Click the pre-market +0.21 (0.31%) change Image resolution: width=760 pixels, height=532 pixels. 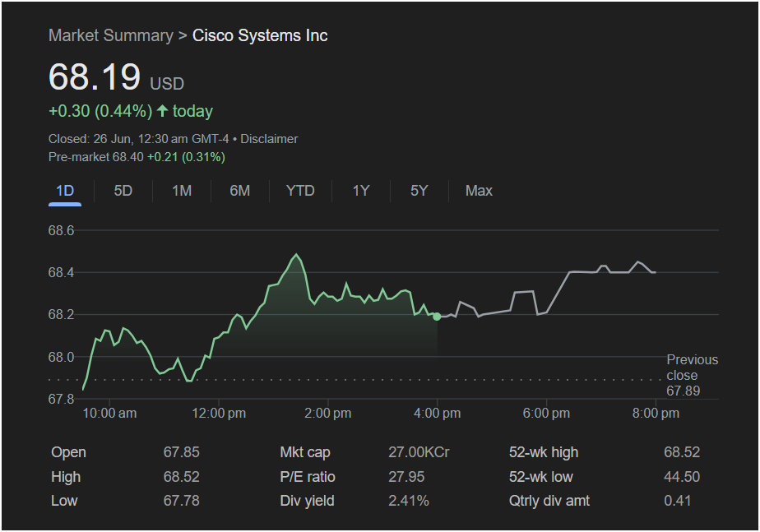186,157
